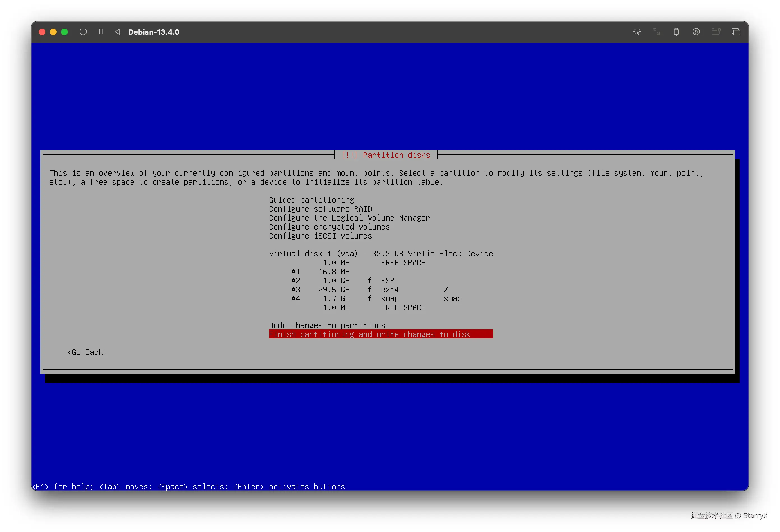Choose Undo changes to partitions
The height and width of the screenshot is (532, 780).
point(327,325)
